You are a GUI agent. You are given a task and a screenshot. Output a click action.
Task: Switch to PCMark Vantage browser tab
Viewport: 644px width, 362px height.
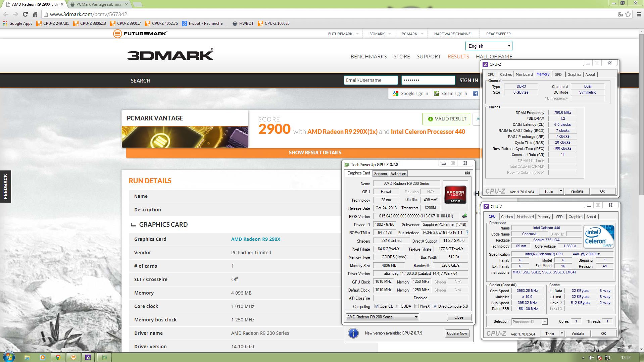99,4
